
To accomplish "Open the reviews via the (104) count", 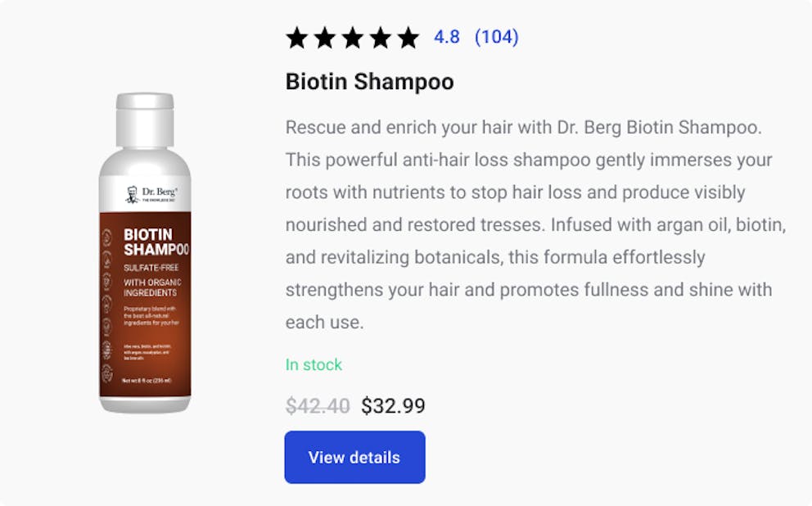I will click(497, 37).
